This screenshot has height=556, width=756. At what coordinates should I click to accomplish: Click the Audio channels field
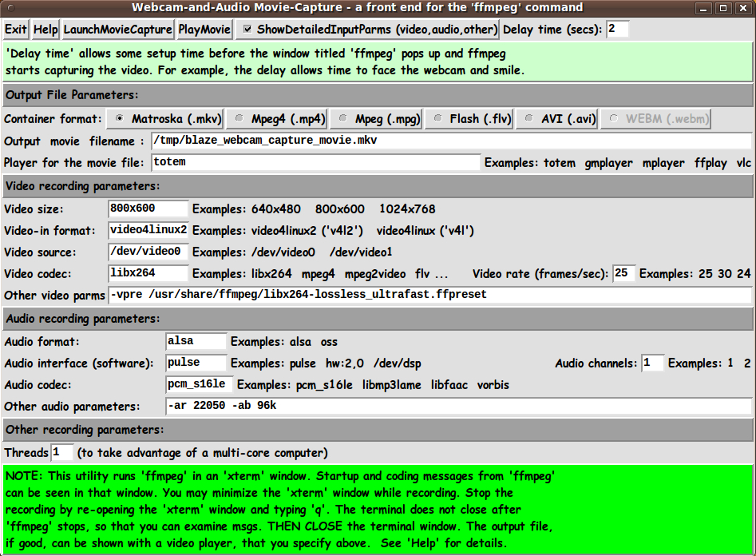pyautogui.click(x=652, y=363)
